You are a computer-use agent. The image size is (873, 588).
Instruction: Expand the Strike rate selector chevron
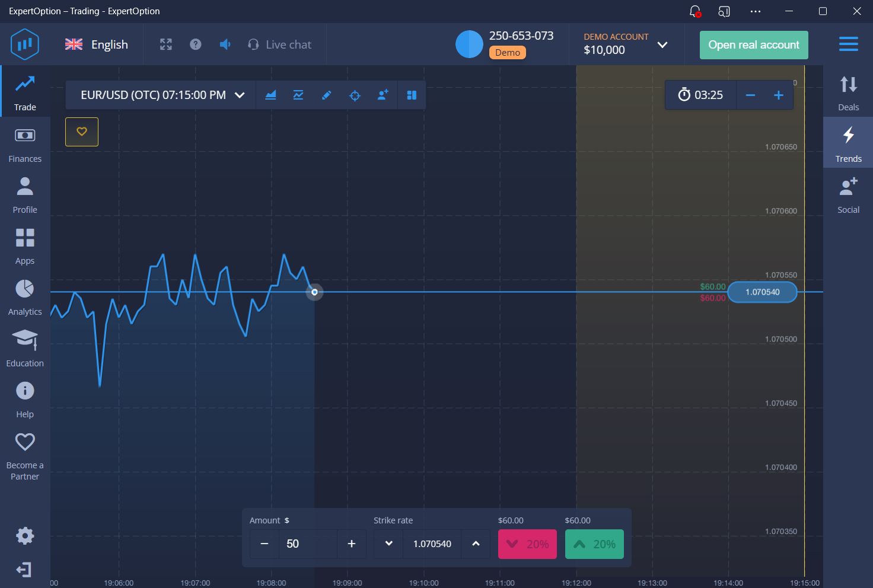(x=388, y=544)
